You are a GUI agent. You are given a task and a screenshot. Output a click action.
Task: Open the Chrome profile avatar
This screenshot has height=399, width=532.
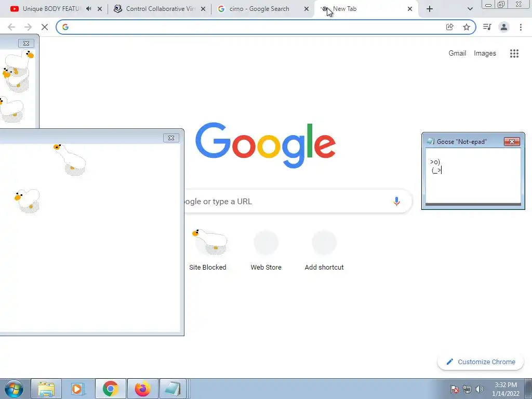click(504, 27)
